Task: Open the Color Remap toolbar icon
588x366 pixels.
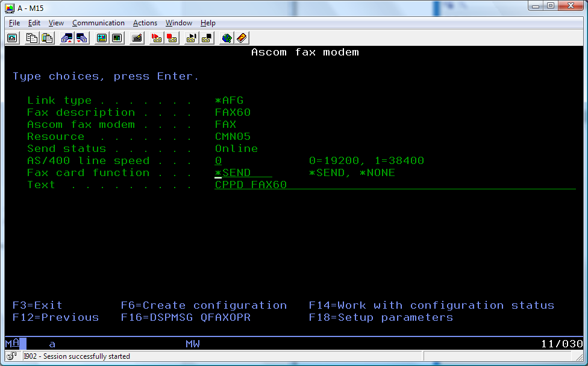Action: click(x=117, y=38)
